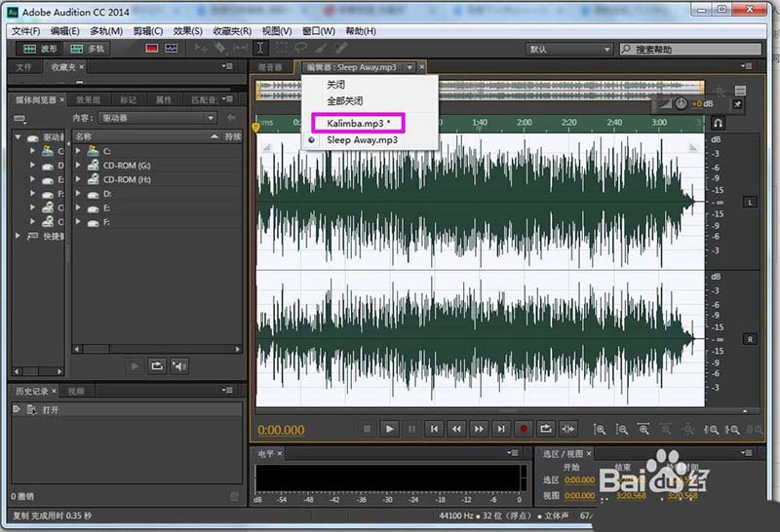
Task: Select the Paintbrush Selection tool
Action: pos(321,48)
